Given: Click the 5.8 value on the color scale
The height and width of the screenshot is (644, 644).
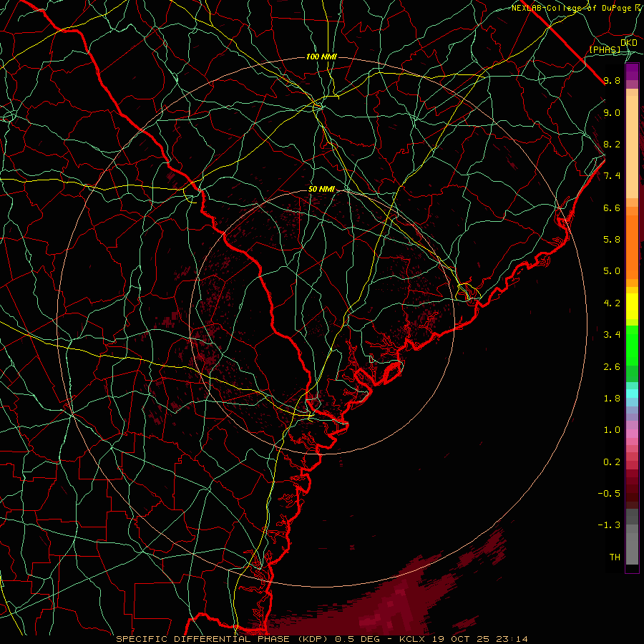Looking at the screenshot, I should (x=612, y=240).
